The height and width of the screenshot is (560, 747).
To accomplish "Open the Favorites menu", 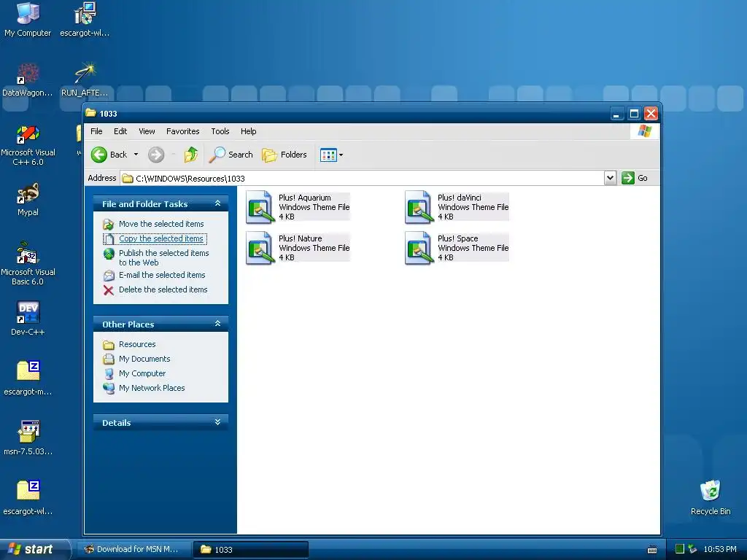I will pyautogui.click(x=182, y=131).
